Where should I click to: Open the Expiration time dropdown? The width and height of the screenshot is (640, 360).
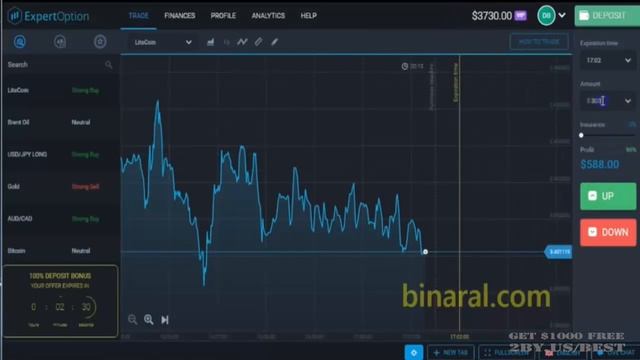[607, 60]
